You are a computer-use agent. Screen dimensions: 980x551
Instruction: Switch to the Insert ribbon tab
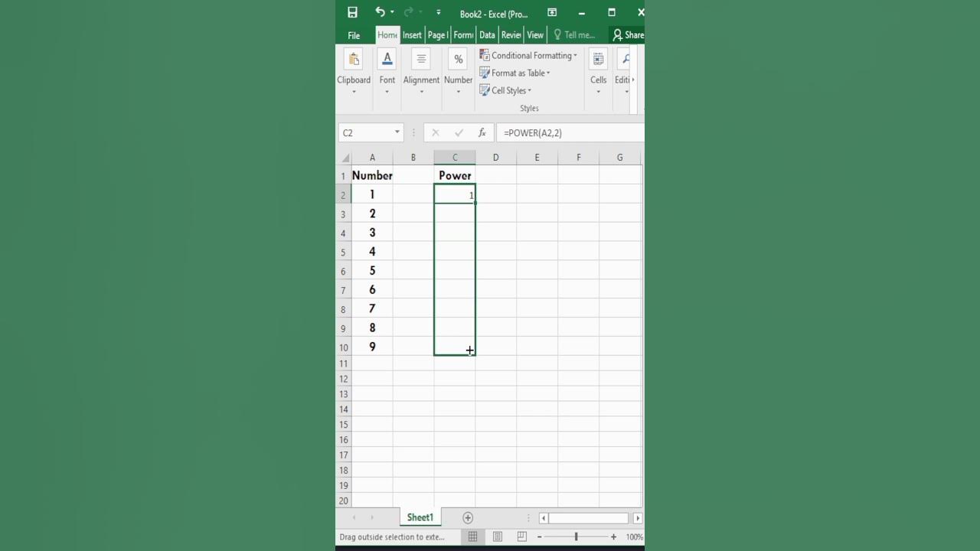[x=412, y=35]
